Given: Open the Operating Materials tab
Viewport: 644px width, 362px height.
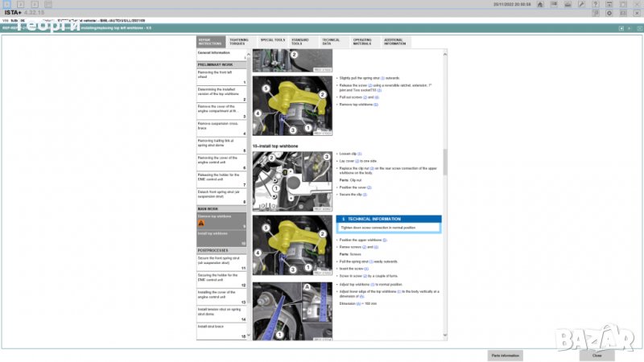Looking at the screenshot, I should 362,42.
